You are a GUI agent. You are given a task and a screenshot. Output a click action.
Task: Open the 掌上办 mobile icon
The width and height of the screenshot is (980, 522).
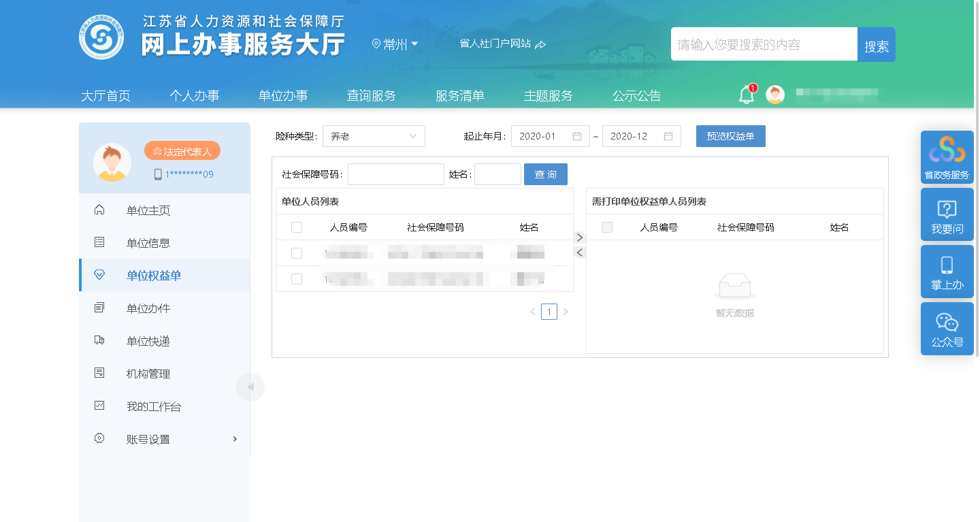pos(947,272)
